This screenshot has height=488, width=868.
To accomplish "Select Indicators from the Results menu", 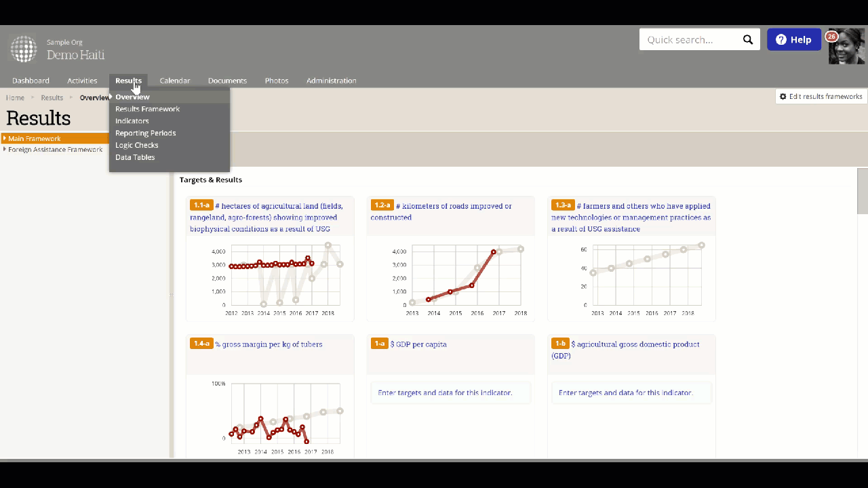I will pyautogui.click(x=132, y=121).
